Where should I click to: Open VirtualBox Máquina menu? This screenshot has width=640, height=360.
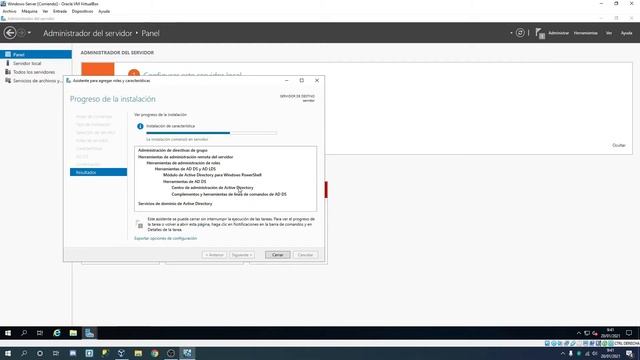pyautogui.click(x=29, y=11)
